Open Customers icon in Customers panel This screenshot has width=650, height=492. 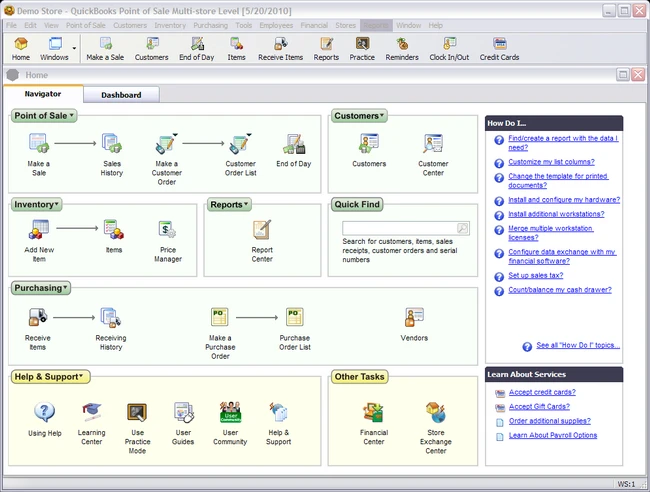click(369, 143)
